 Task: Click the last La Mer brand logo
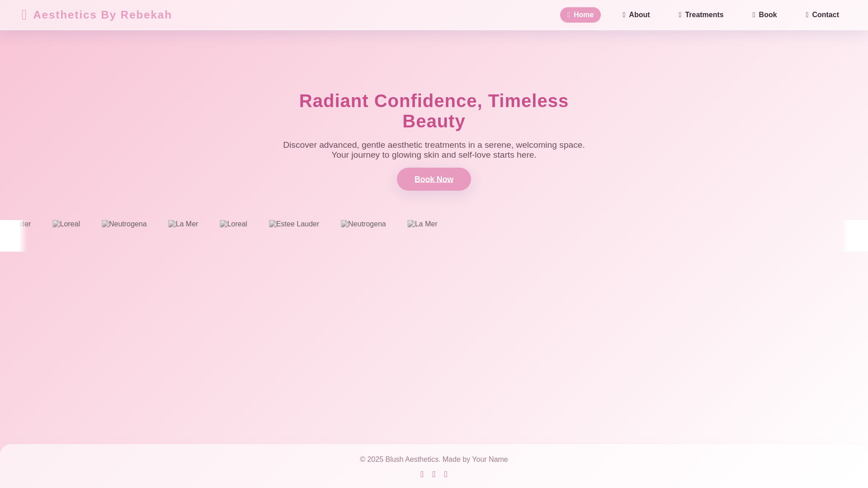pyautogui.click(x=422, y=224)
